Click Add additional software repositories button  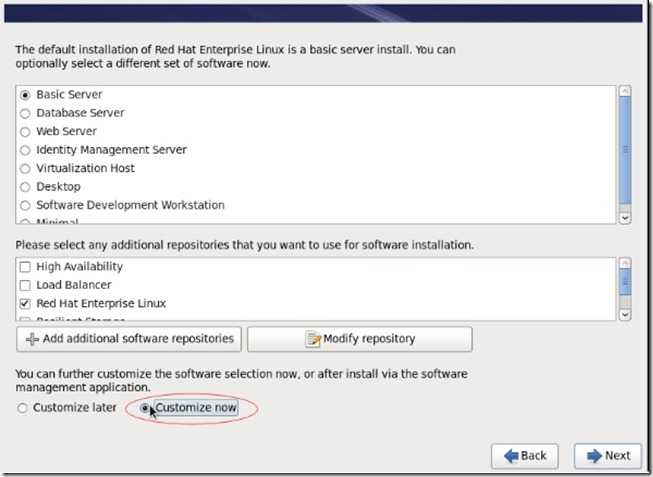point(129,339)
